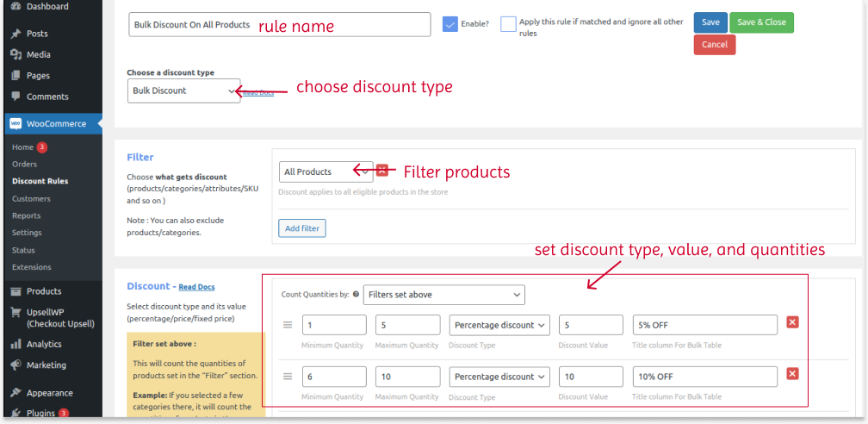Click the Count Quantities help icon
This screenshot has width=868, height=424.
[356, 295]
